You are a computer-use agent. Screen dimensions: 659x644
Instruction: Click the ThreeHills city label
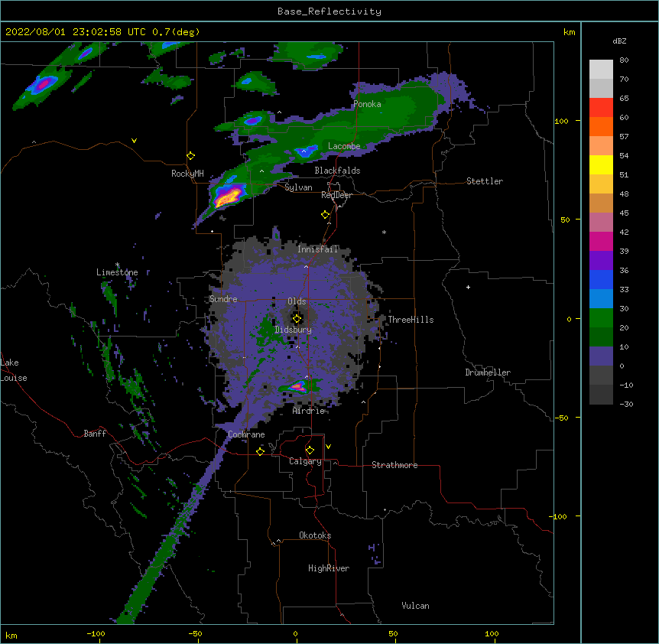[x=411, y=320]
